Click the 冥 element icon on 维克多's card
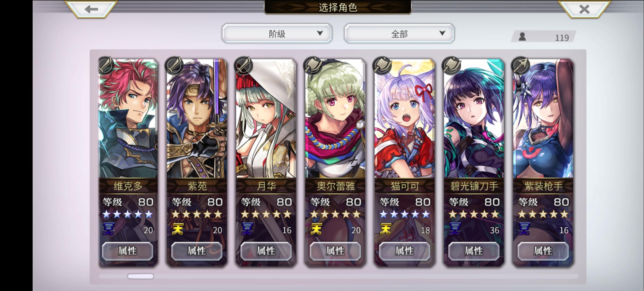 [108, 229]
